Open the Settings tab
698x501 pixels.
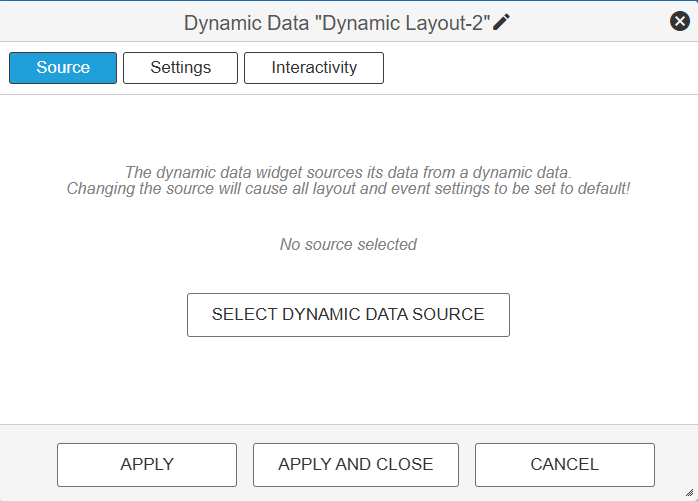pos(180,68)
